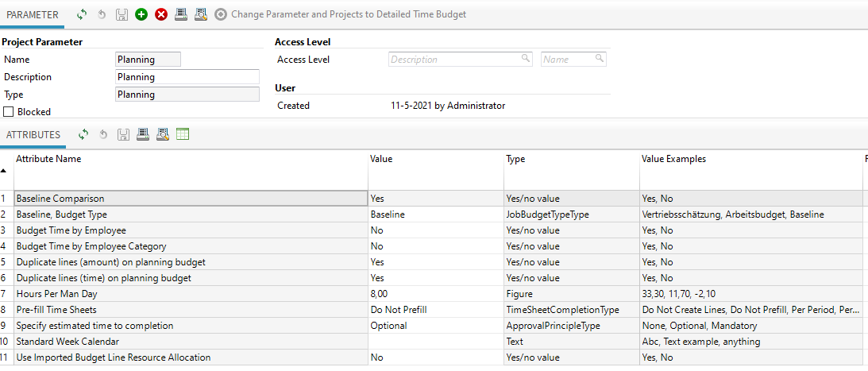868x371 pixels.
Task: Click the red delete parameter icon
Action: (x=161, y=14)
